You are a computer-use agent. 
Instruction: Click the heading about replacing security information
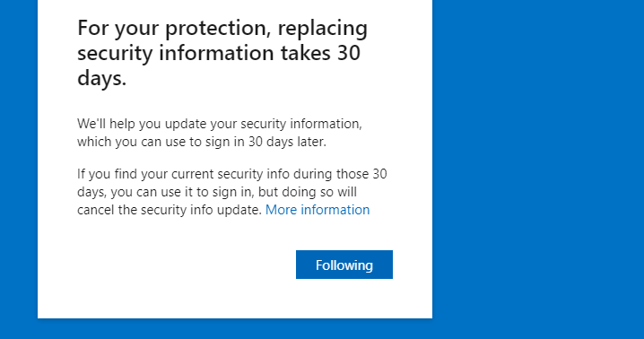222,53
